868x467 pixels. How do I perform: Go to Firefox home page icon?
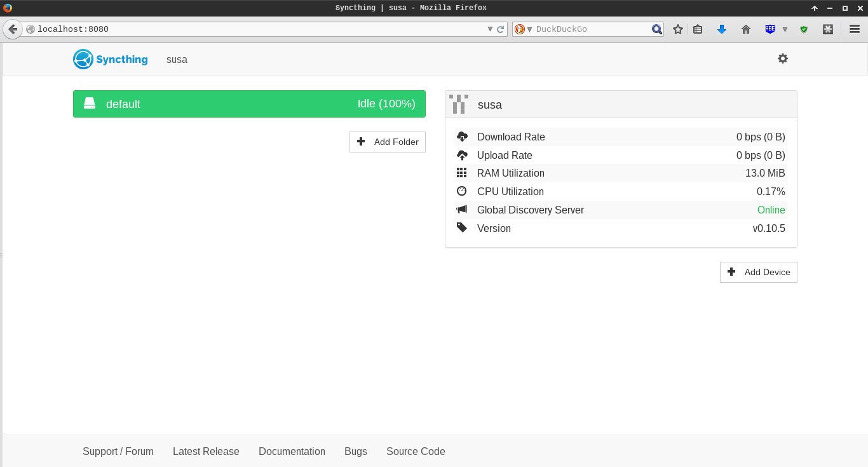[x=746, y=29]
